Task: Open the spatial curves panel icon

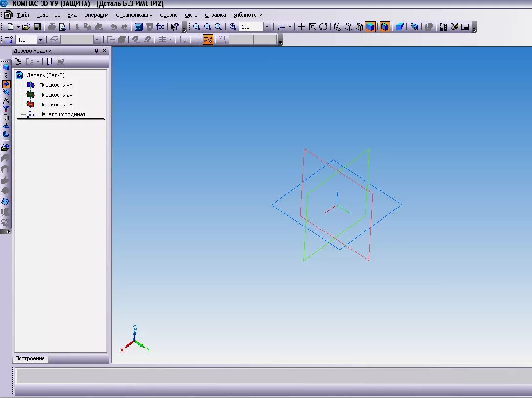Action: pos(6,75)
